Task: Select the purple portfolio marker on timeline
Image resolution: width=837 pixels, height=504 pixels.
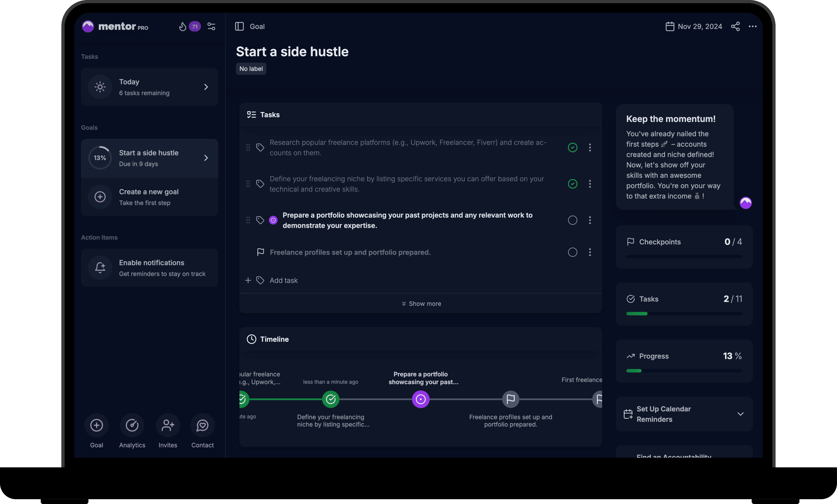Action: pos(420,399)
